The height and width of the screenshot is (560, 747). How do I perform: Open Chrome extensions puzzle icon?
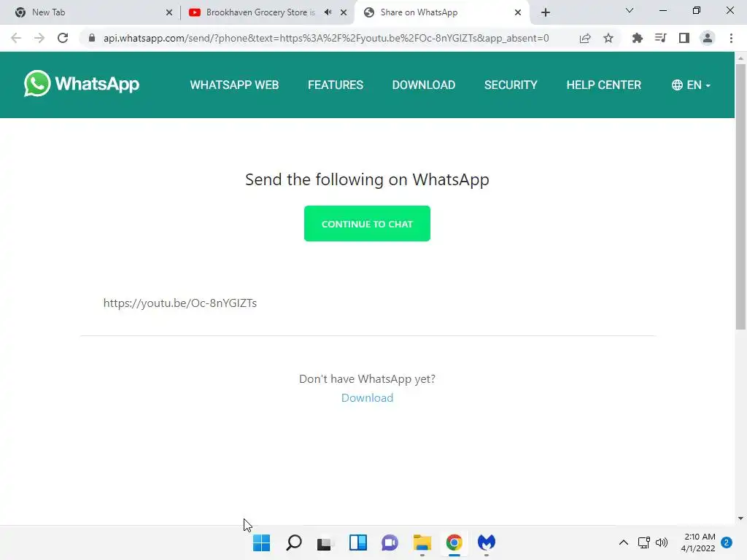[637, 38]
